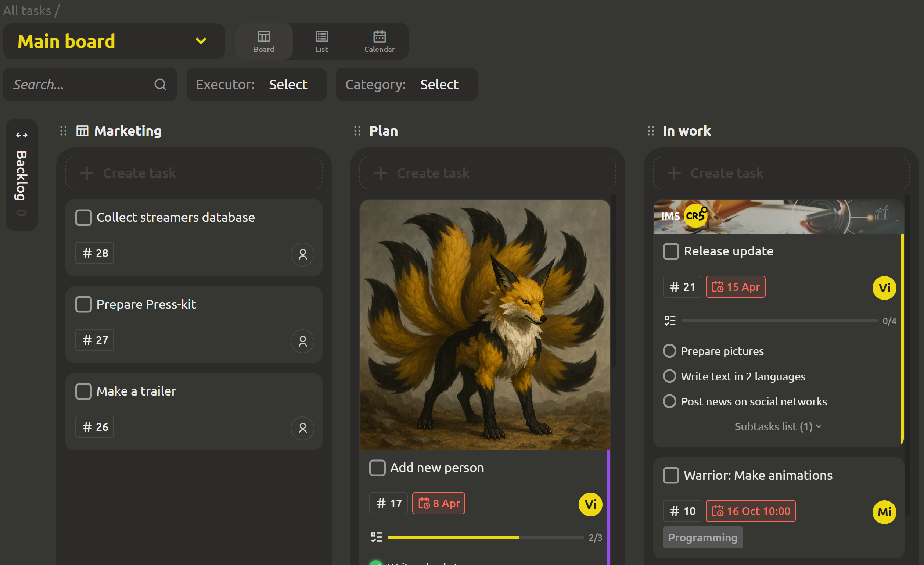Click the search magnifier icon

[161, 85]
